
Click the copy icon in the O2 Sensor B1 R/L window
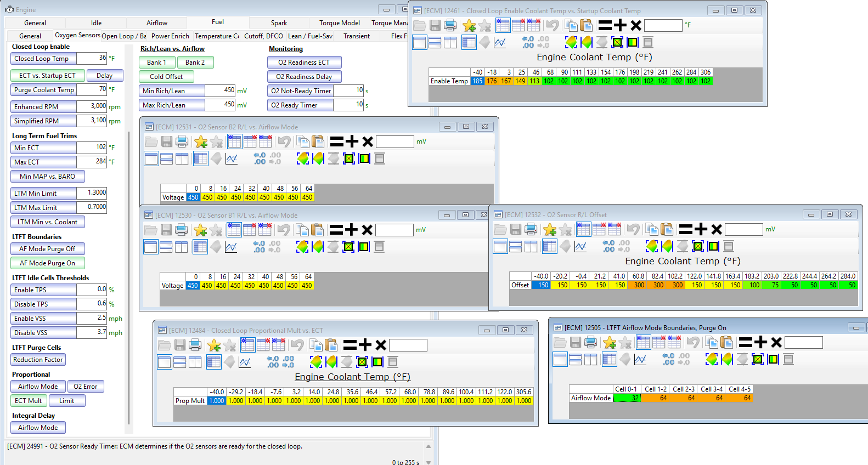[302, 230]
